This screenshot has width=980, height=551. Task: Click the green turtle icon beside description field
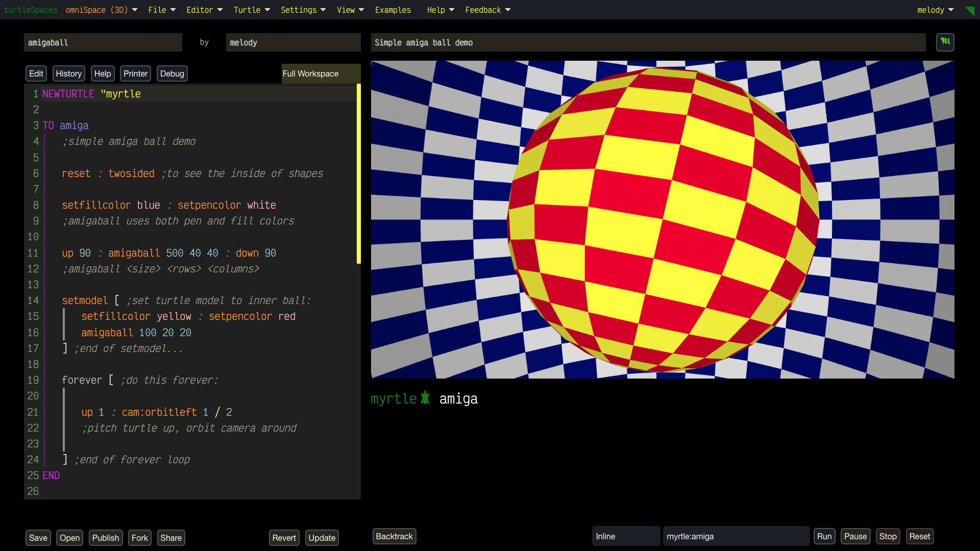click(x=945, y=42)
